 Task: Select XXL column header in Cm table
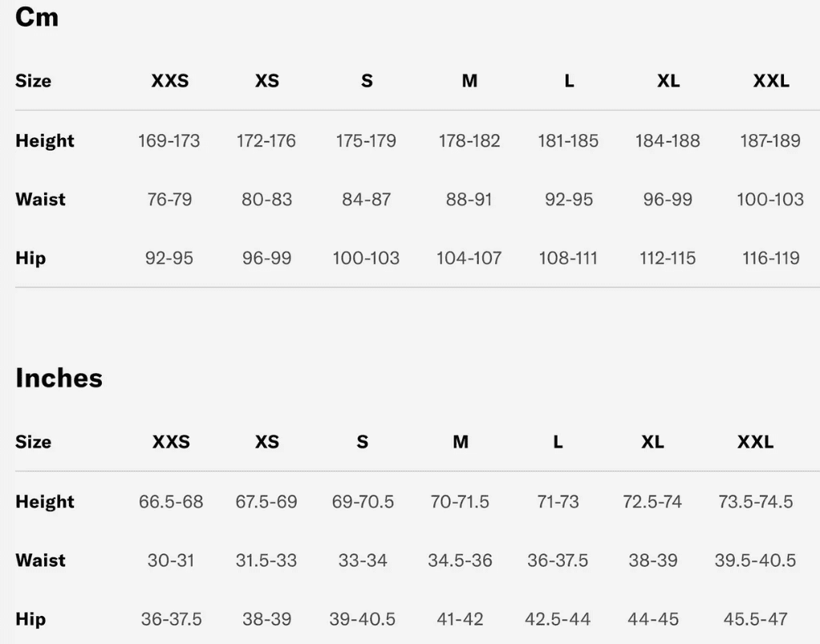[x=770, y=81]
